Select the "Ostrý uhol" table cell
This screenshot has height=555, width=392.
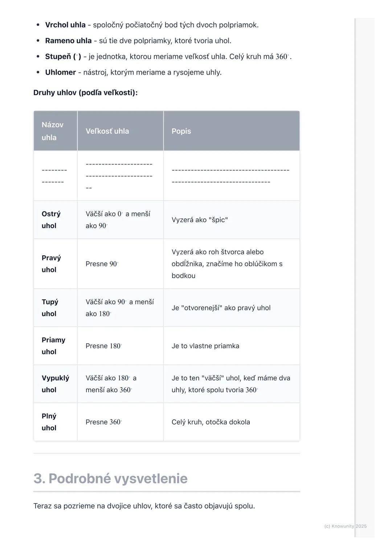pos(51,220)
